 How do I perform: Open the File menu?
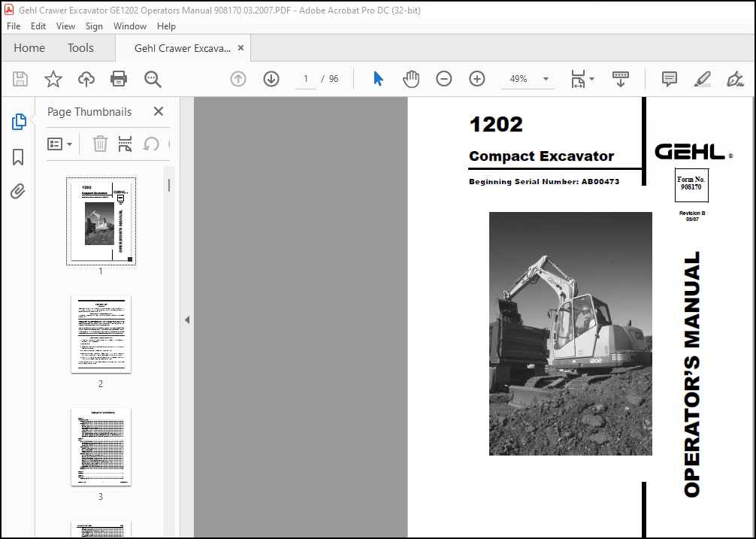tap(14, 26)
